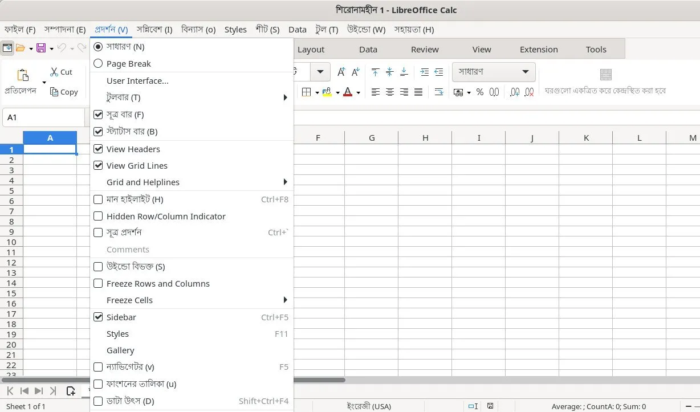Click the add new sheet icon
Screen dimensions: 700x412
[x=70, y=391]
